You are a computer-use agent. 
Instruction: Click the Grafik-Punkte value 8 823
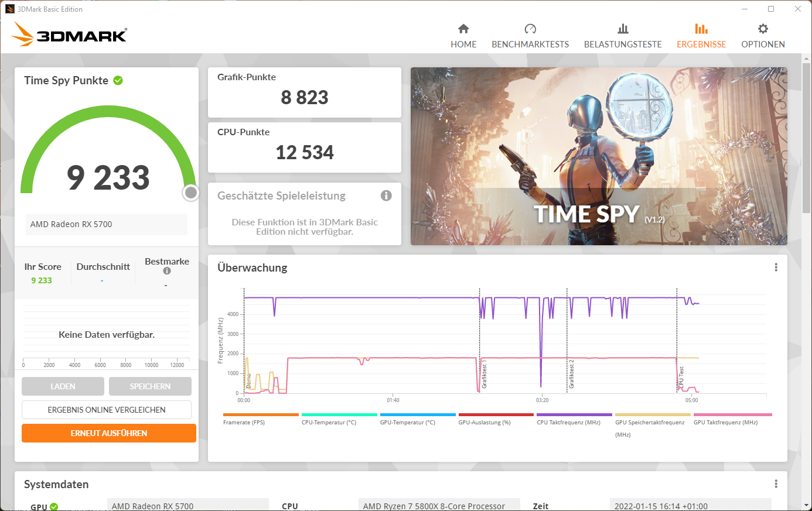click(305, 98)
